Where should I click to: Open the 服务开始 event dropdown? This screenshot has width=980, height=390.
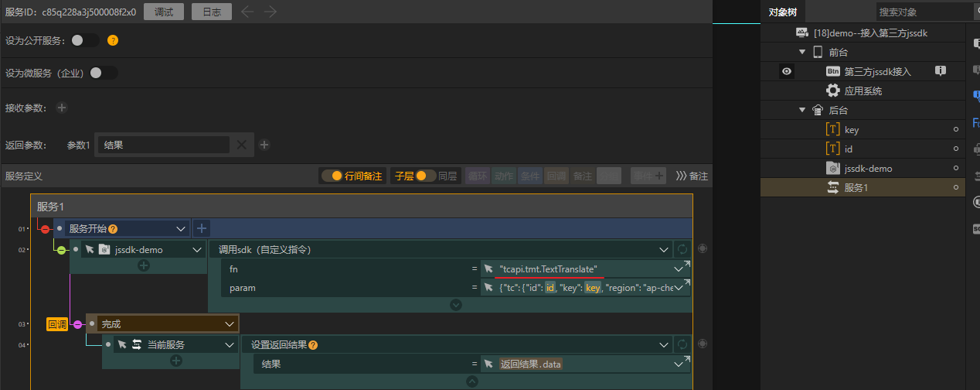181,228
